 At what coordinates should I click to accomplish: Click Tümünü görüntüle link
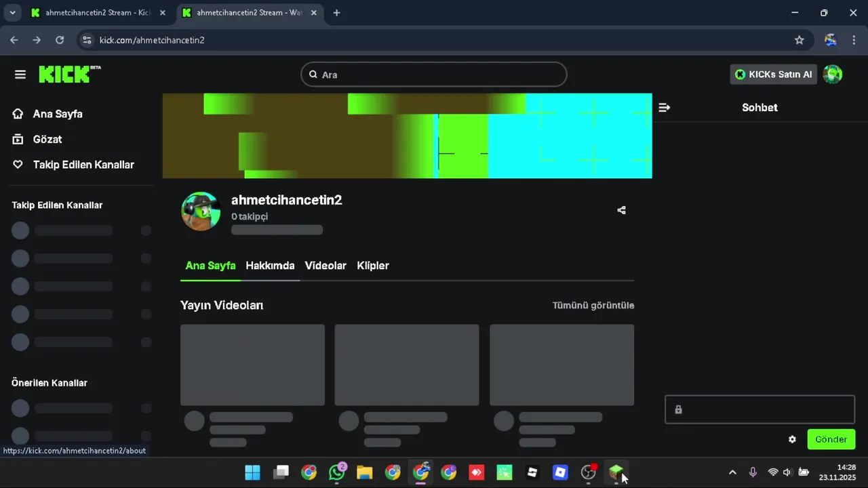593,306
